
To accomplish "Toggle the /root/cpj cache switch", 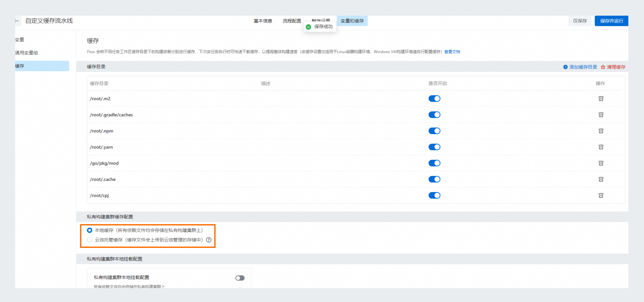I will [x=434, y=195].
